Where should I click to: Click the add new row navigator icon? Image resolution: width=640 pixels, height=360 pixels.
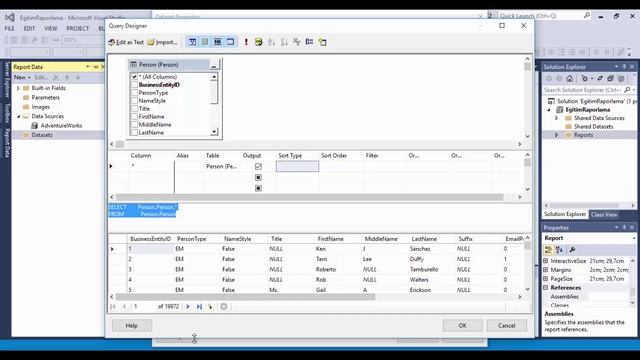211,307
